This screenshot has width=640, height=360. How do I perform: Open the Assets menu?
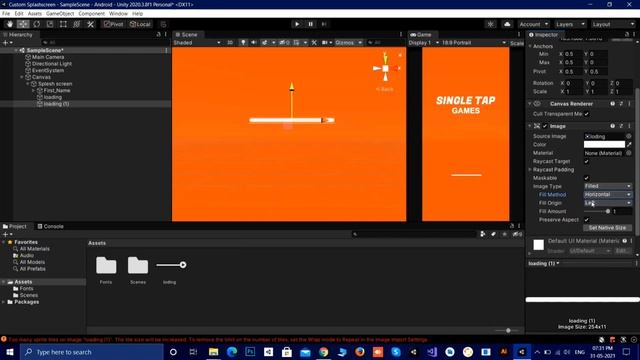point(35,13)
